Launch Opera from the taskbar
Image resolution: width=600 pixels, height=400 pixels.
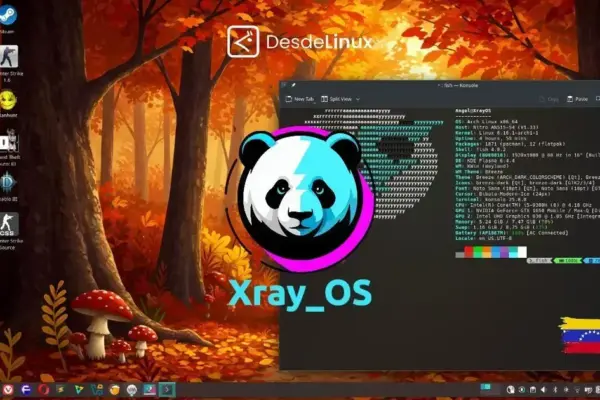(x=43, y=390)
